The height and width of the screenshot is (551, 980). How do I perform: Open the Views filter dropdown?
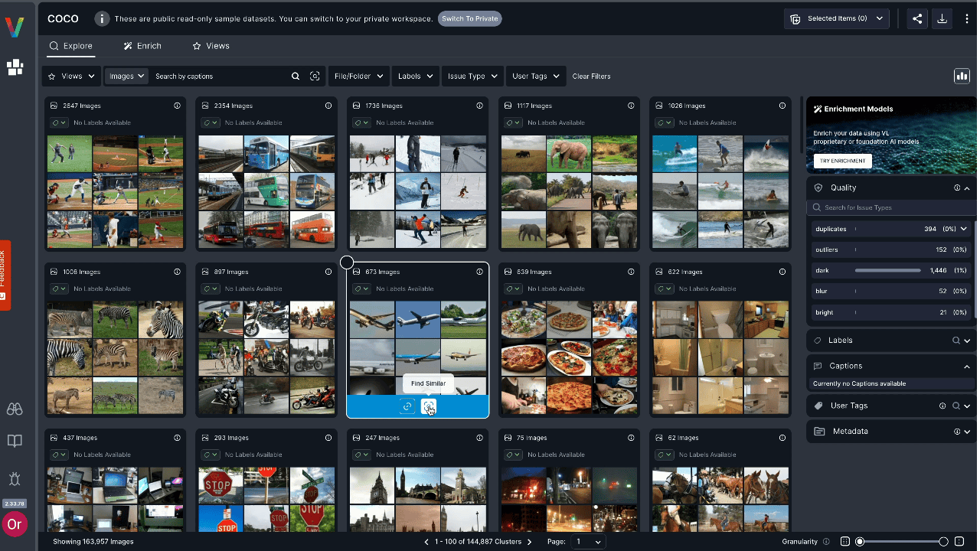click(71, 77)
